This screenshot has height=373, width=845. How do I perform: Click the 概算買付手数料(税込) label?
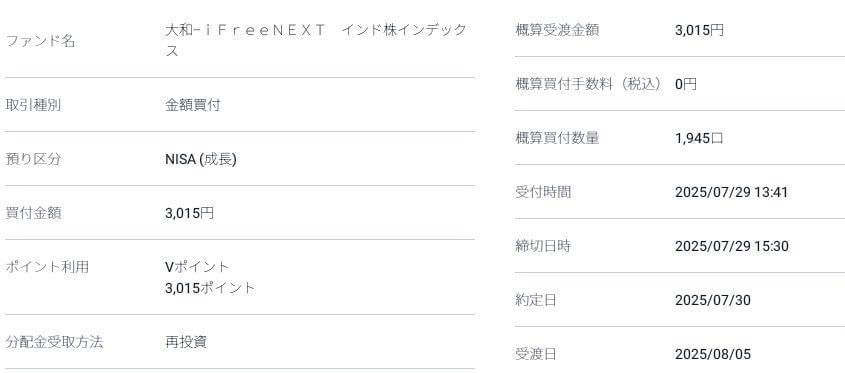click(588, 84)
